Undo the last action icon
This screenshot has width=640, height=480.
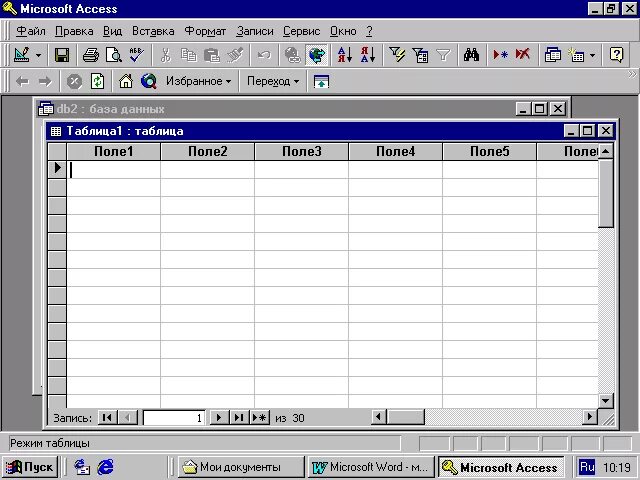(264, 55)
